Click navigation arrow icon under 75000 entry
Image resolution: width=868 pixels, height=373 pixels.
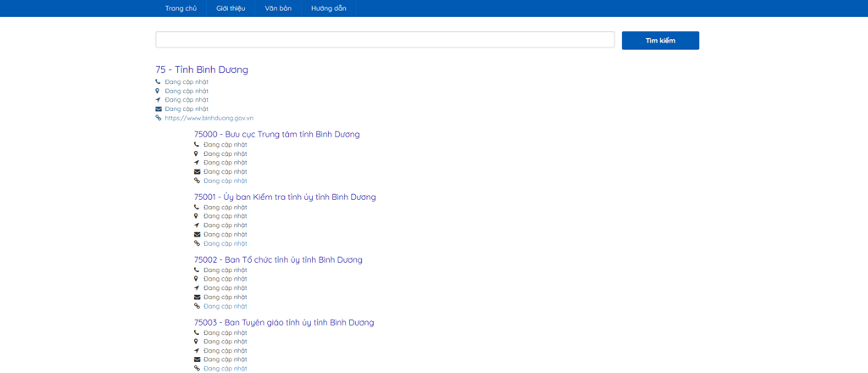click(x=197, y=163)
